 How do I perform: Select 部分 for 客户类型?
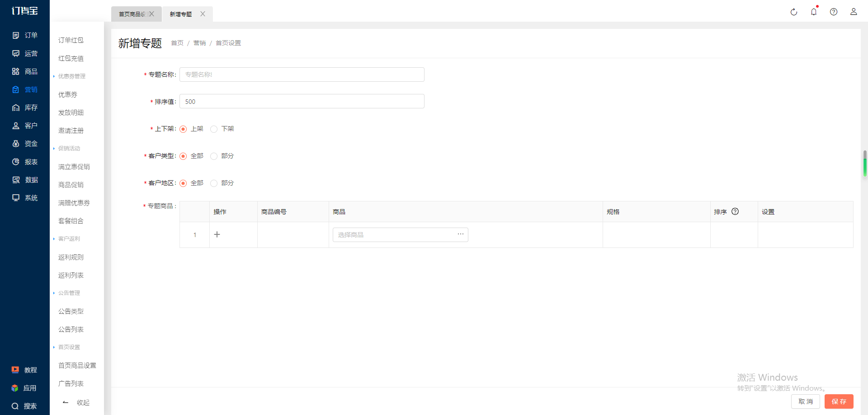(214, 156)
